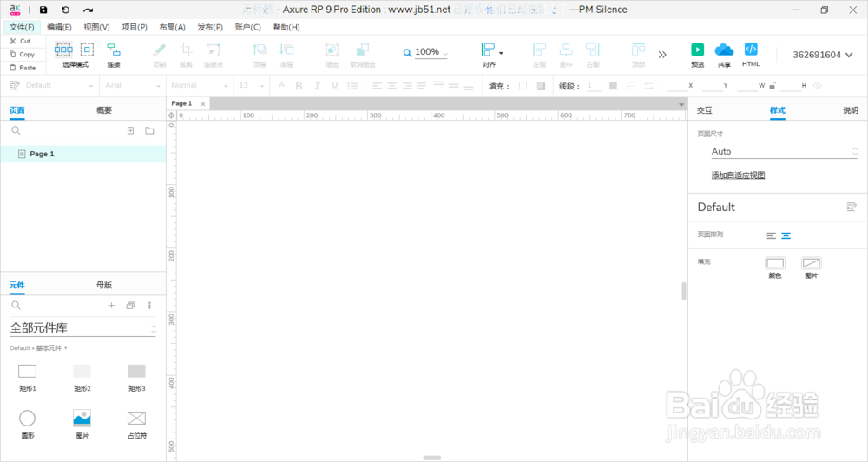
Task: Open the 全部元件库 library dropdown
Action: [83, 328]
